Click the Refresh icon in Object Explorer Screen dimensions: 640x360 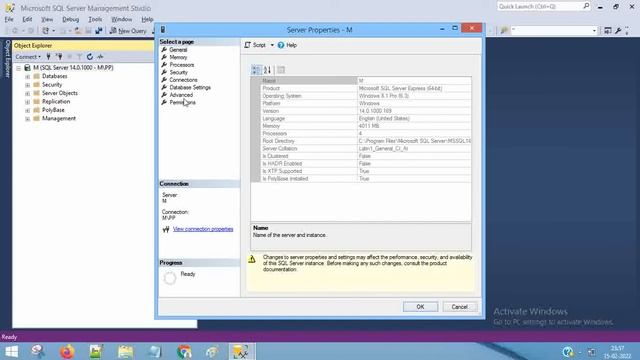[90, 57]
